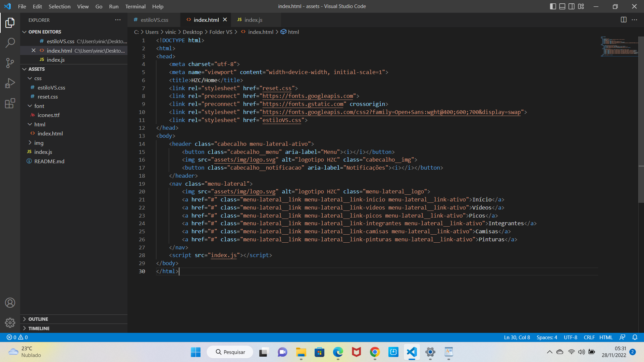Expand the Timeline section

click(x=74, y=328)
